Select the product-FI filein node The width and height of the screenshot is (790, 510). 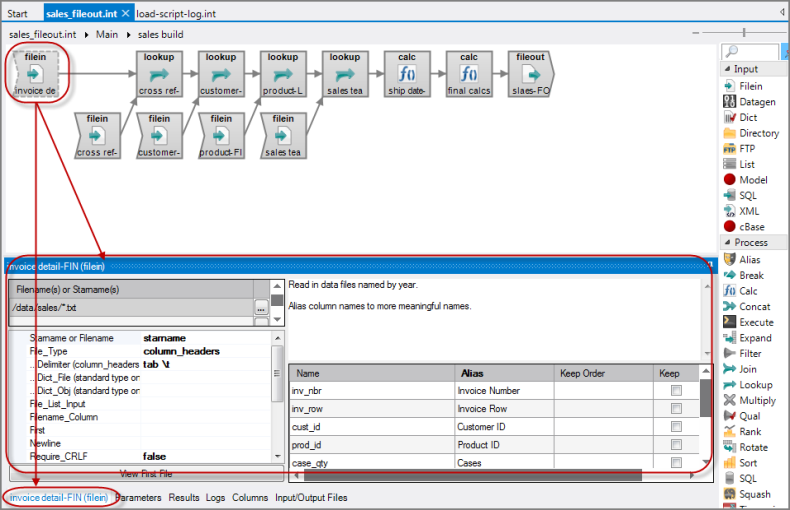[x=221, y=136]
